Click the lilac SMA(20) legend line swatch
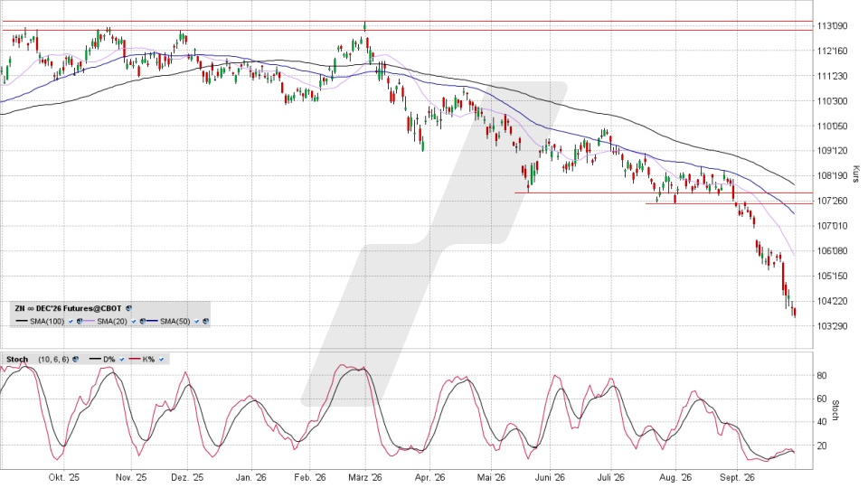 (89, 321)
